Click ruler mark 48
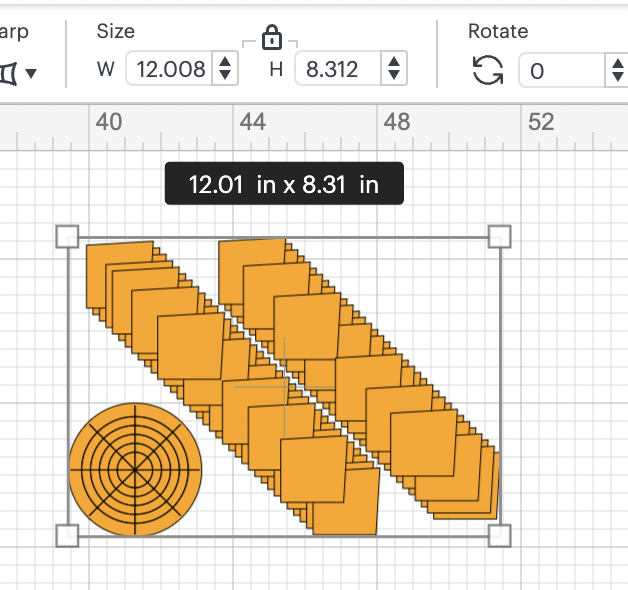Screen dimensions: 628x590 coord(397,122)
